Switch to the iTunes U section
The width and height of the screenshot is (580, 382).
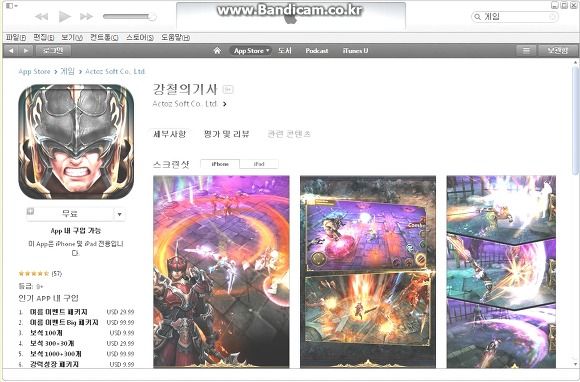[355, 50]
